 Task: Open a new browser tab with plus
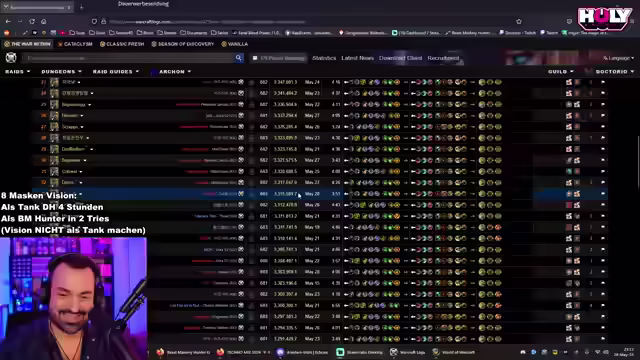click(82, 7)
